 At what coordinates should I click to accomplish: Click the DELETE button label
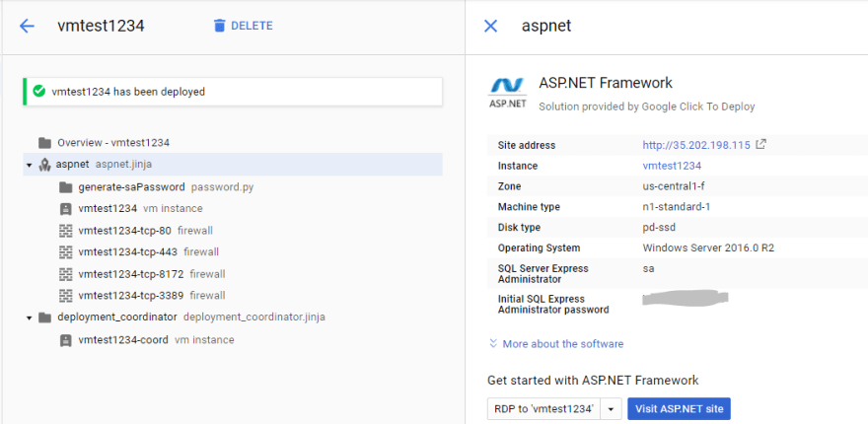pos(252,26)
